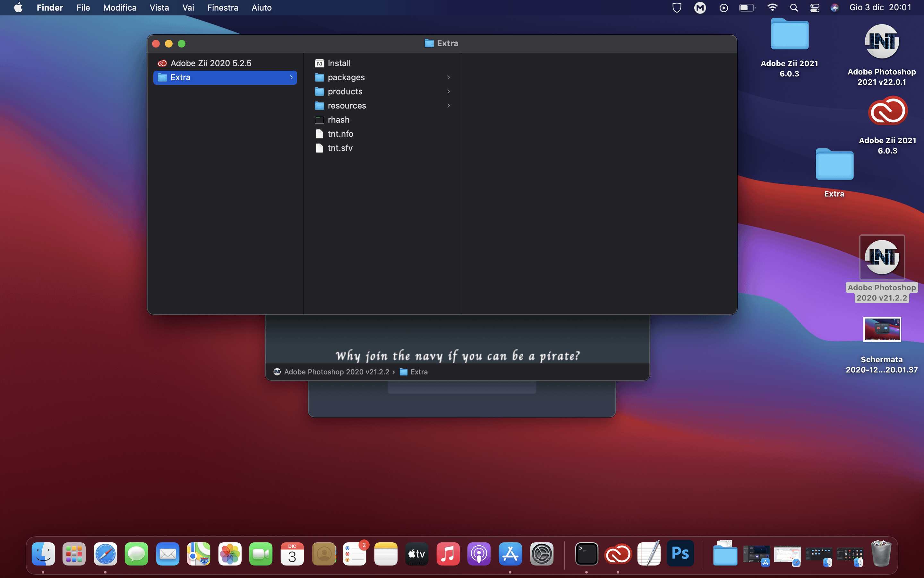Click the Siri icon in menu bar
924x578 pixels.
point(835,8)
